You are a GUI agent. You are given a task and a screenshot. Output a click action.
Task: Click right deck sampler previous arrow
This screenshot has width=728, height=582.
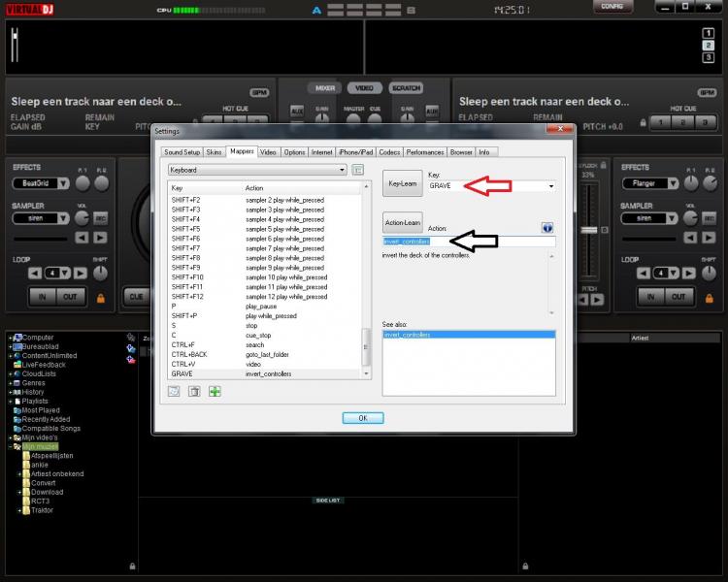(x=690, y=238)
